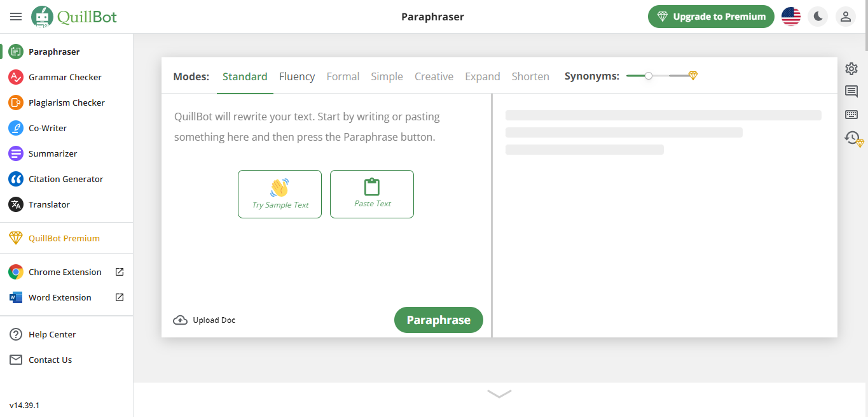This screenshot has height=417, width=868.
Task: Open the Summarizer tool
Action: coord(53,153)
